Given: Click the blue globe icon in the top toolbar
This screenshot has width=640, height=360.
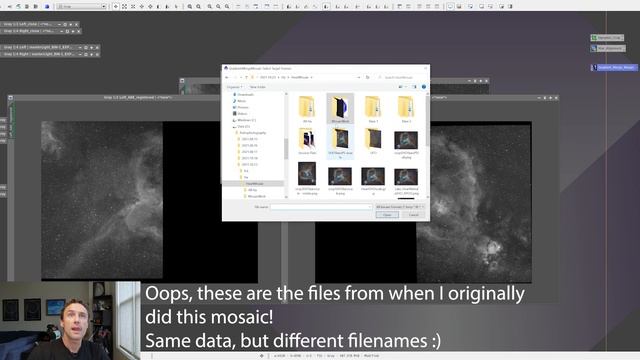Looking at the screenshot, I should click(47, 7).
